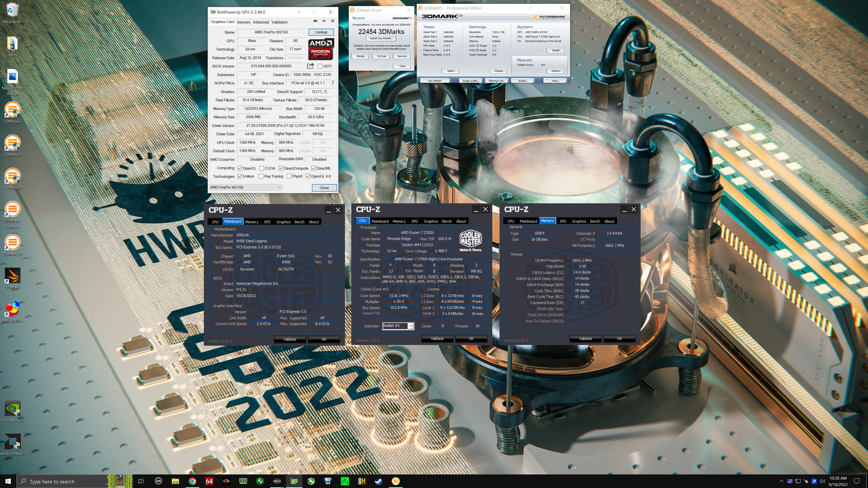Click the Task View taskbar icon
The width and height of the screenshot is (868, 488).
tap(141, 481)
